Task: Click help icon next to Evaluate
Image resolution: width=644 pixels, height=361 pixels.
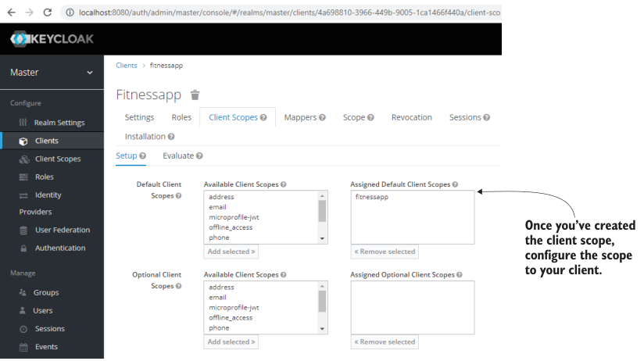Action: [x=199, y=156]
